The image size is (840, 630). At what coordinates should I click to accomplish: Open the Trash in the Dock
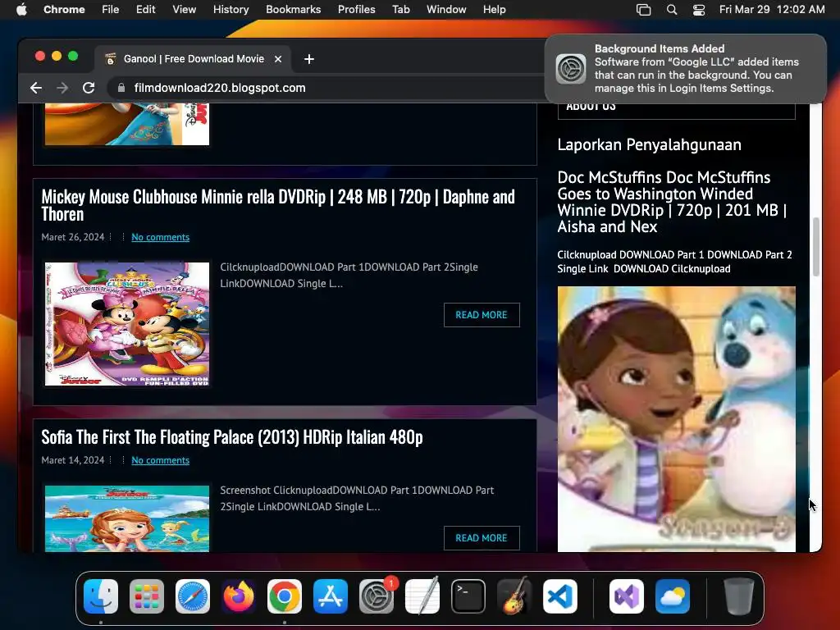coord(739,596)
